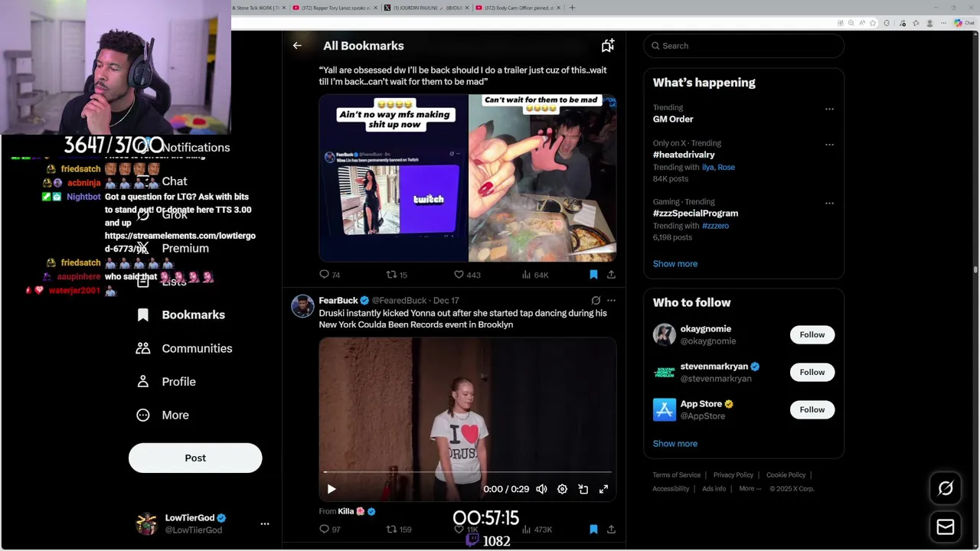Screen dimensions: 980x551
Task: Play the Druski event video
Action: coord(332,489)
